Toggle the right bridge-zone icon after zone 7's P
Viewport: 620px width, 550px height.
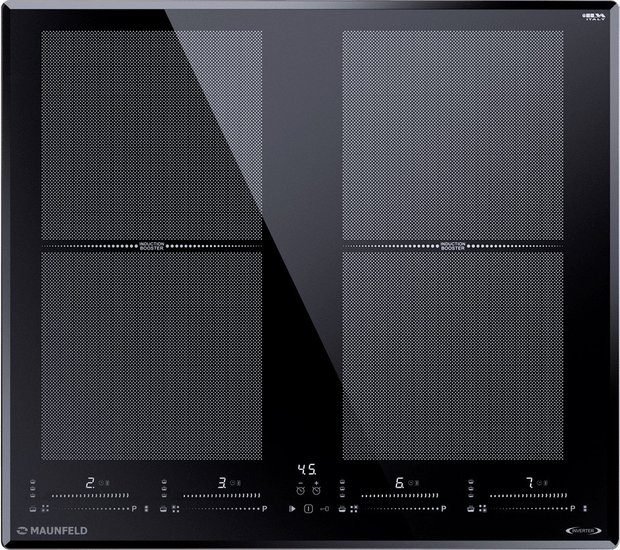(585, 508)
